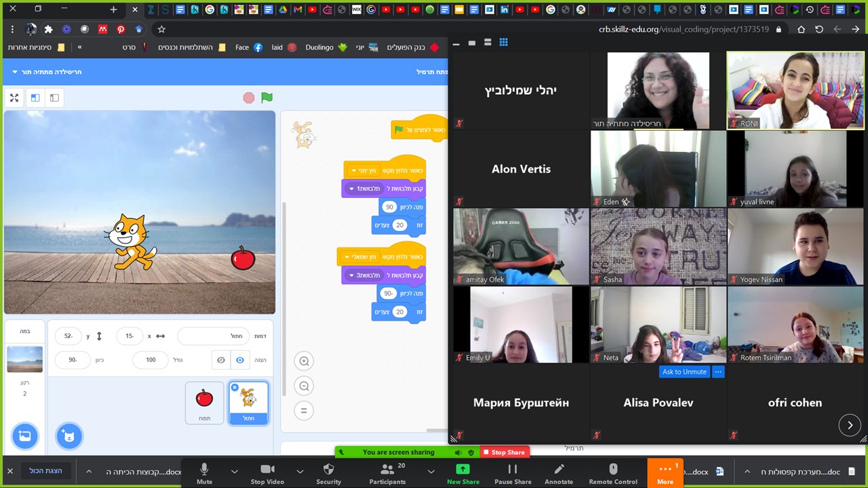Delete the cat sprite with its x badge
This screenshot has width=868, height=488.
[235, 388]
